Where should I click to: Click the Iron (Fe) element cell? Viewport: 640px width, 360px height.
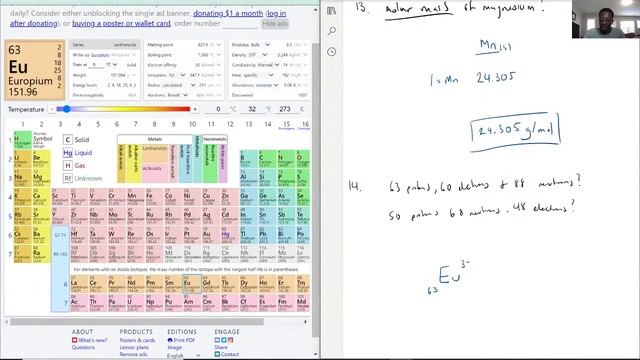tap(154, 197)
